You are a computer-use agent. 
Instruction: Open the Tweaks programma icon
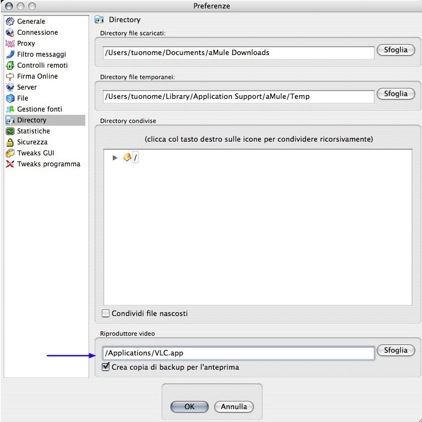(10, 164)
